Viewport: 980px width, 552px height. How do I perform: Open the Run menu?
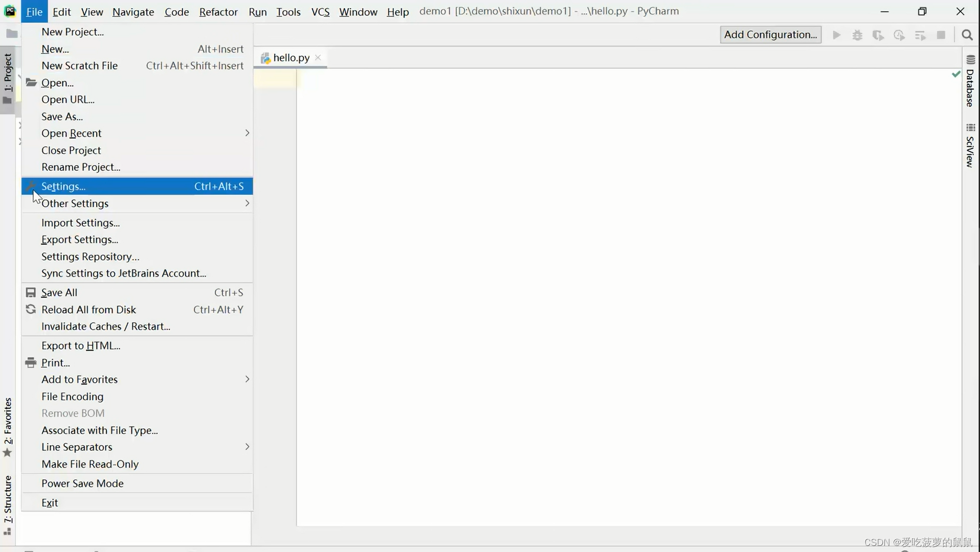click(x=258, y=11)
